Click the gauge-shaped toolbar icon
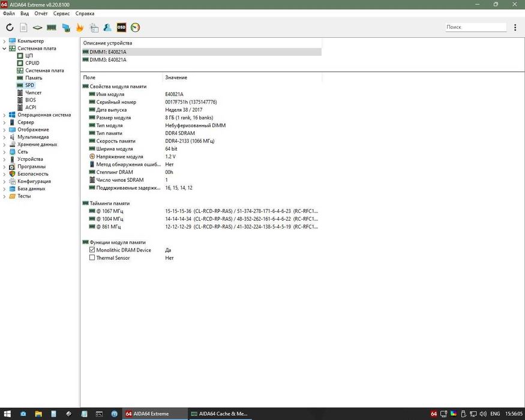Viewport: 525px width, 420px height. [135, 28]
